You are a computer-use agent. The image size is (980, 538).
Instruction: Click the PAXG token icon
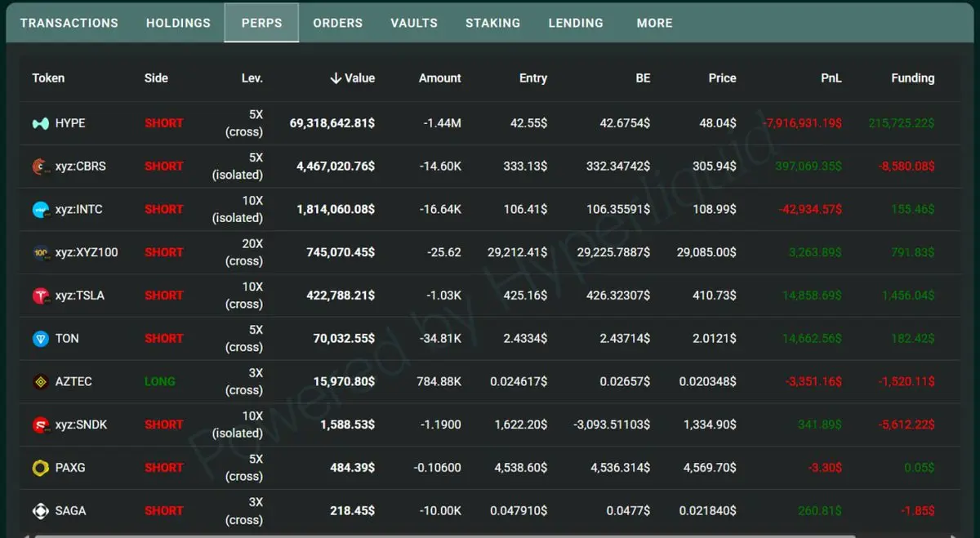(x=41, y=468)
